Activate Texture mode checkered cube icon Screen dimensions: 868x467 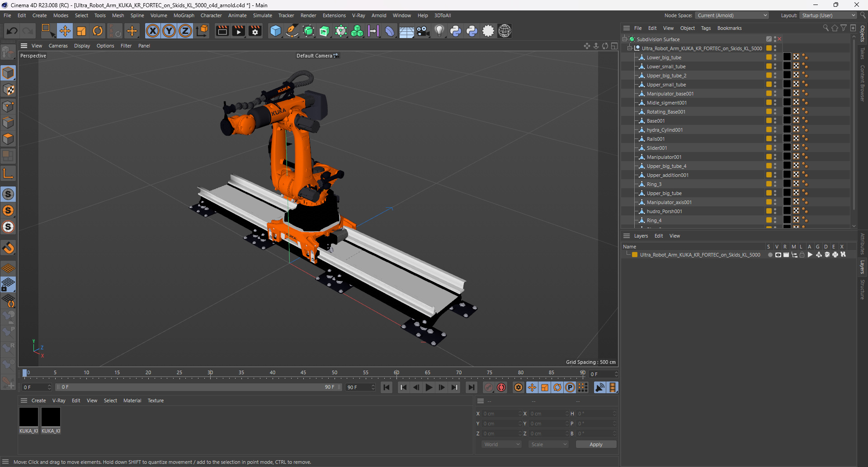point(8,90)
